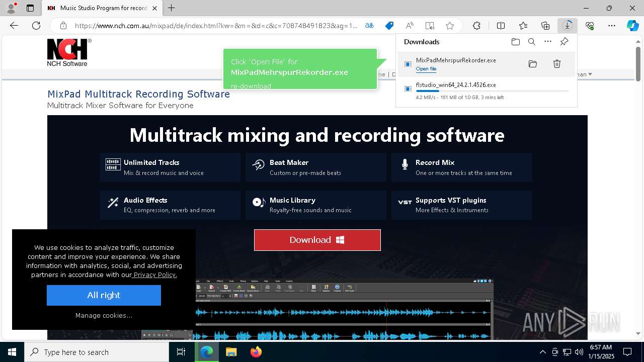Click Audio Effects feature card
The height and width of the screenshot is (362, 644).
(170, 205)
